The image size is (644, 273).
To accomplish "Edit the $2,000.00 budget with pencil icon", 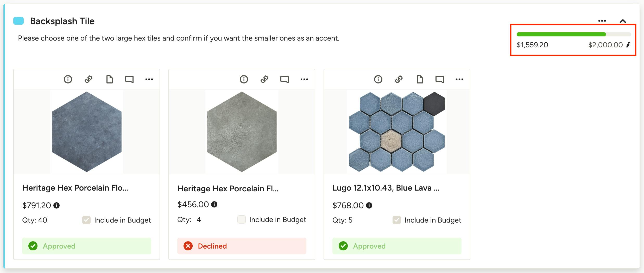I will tap(628, 45).
